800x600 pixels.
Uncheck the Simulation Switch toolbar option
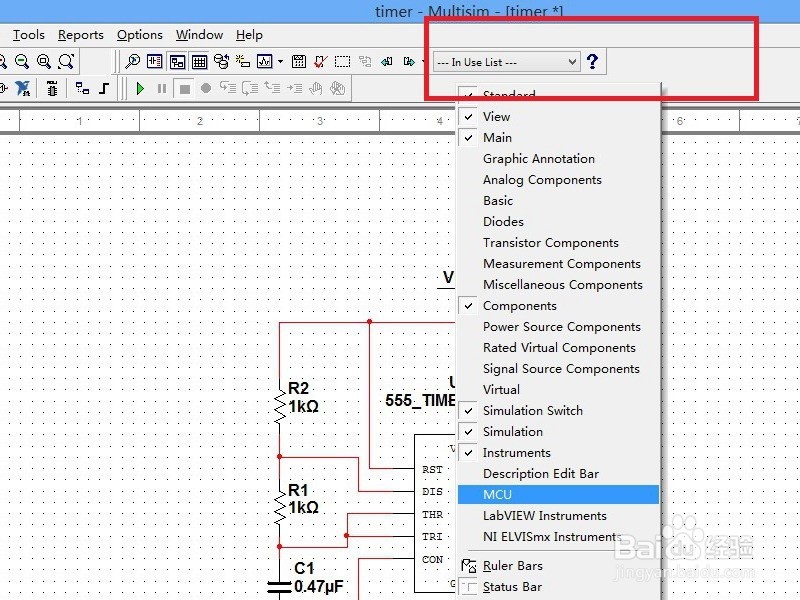click(558, 411)
